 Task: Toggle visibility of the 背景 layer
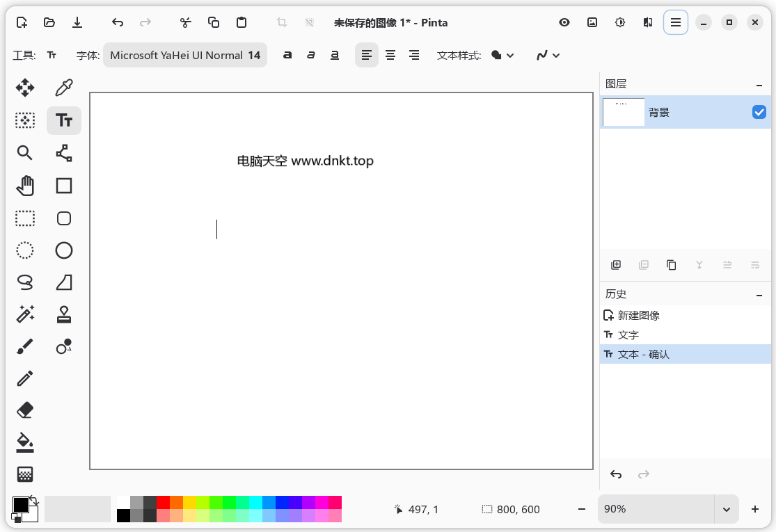(759, 112)
